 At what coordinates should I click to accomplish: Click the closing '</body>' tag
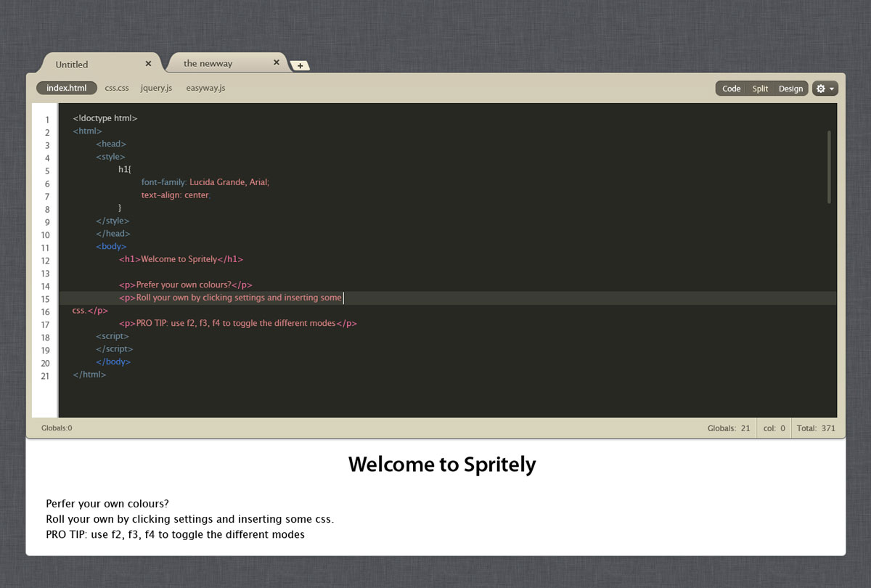113,362
